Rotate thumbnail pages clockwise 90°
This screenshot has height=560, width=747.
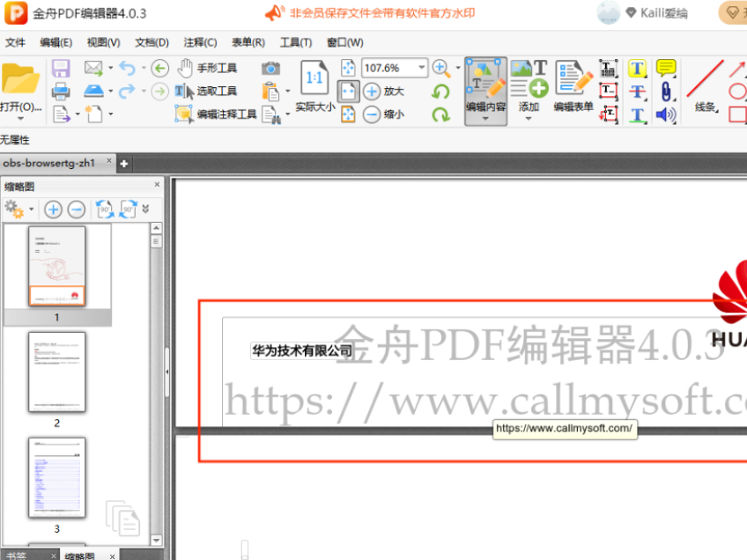(128, 209)
